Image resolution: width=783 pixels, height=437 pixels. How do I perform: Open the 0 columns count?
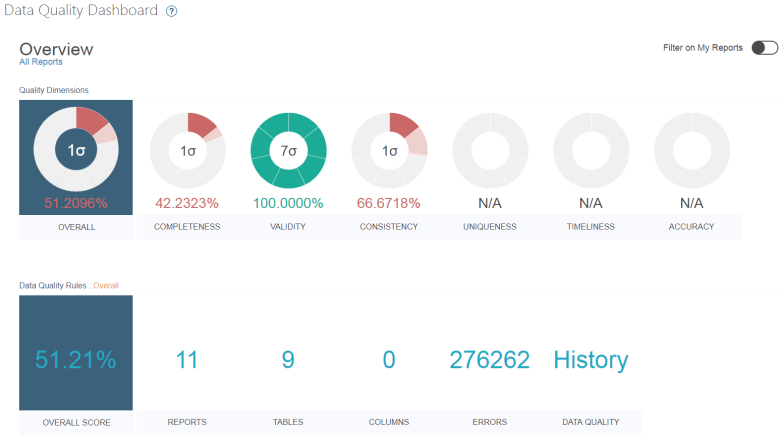click(x=389, y=360)
